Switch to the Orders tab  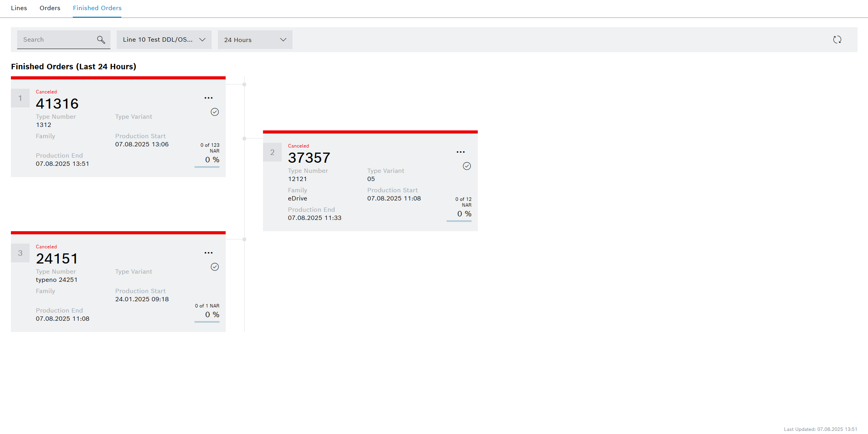click(x=50, y=8)
